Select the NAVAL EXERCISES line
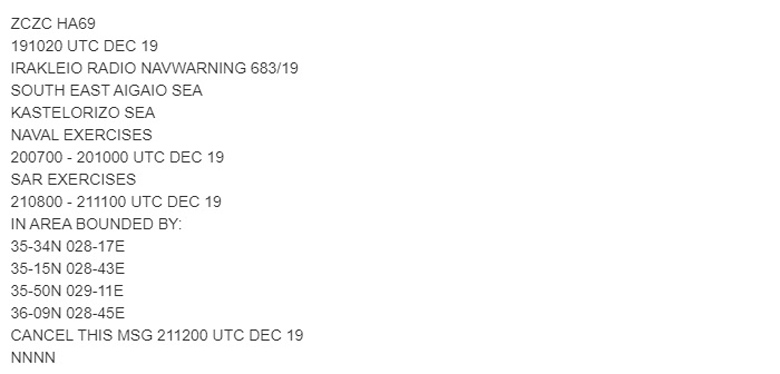 tap(81, 135)
